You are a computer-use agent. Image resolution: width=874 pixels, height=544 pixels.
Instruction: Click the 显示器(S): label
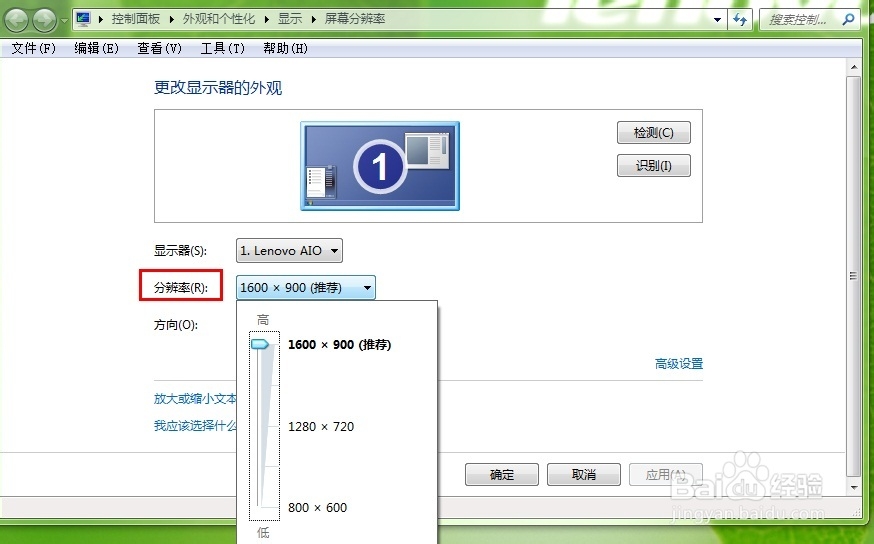point(180,251)
